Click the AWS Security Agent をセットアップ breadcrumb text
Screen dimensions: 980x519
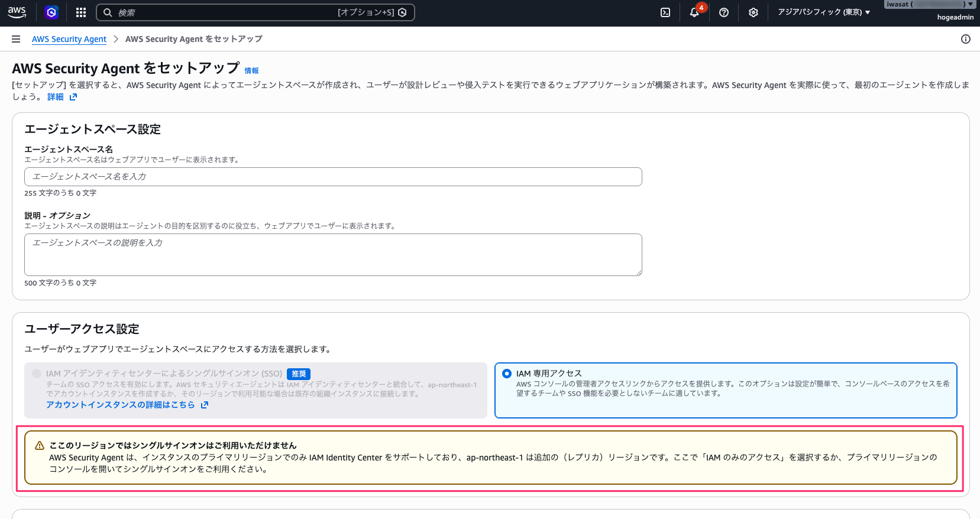tap(194, 39)
